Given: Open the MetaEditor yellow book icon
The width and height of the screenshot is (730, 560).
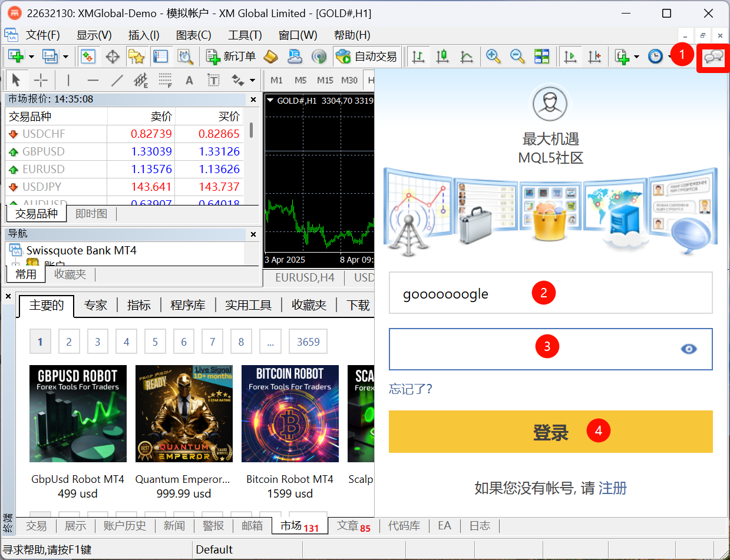Looking at the screenshot, I should coord(270,57).
